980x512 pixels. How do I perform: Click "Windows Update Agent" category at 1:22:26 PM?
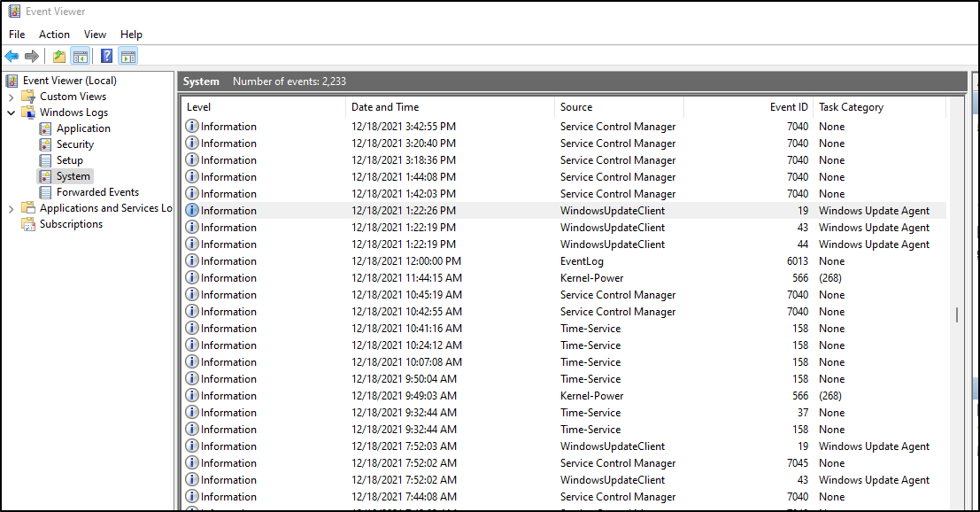click(x=875, y=211)
